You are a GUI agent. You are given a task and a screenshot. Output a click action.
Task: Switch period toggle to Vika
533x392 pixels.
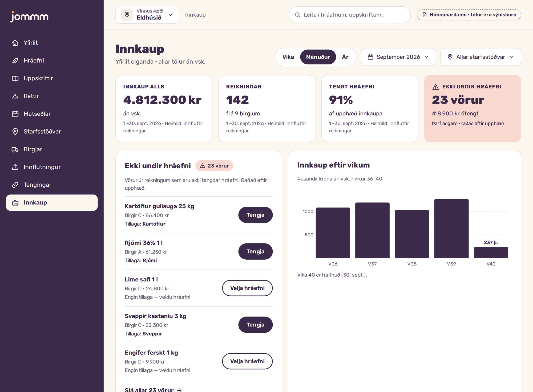[288, 57]
